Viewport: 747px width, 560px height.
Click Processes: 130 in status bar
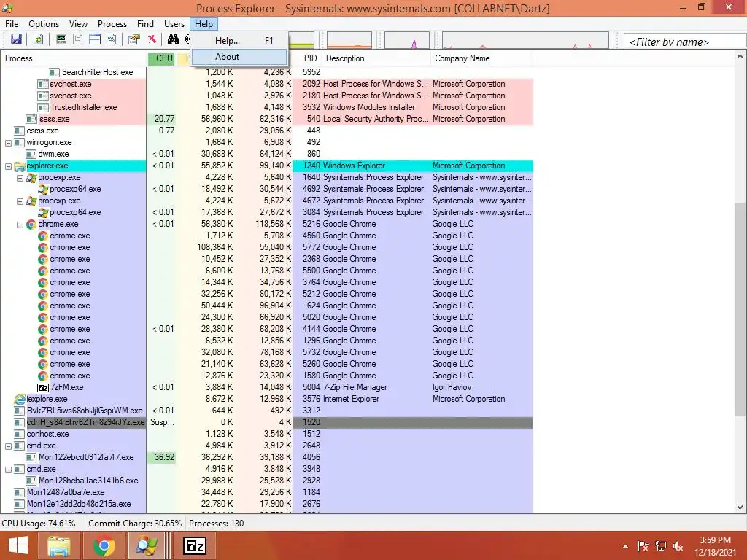[x=216, y=524]
